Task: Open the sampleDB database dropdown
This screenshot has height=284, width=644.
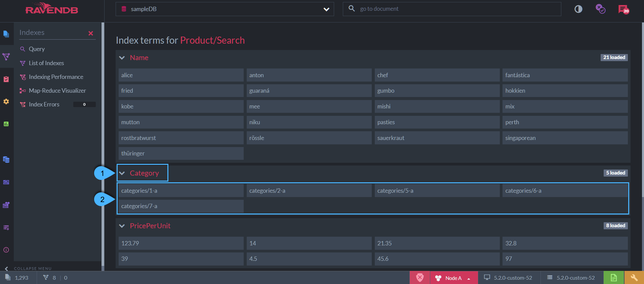Action: tap(225, 9)
